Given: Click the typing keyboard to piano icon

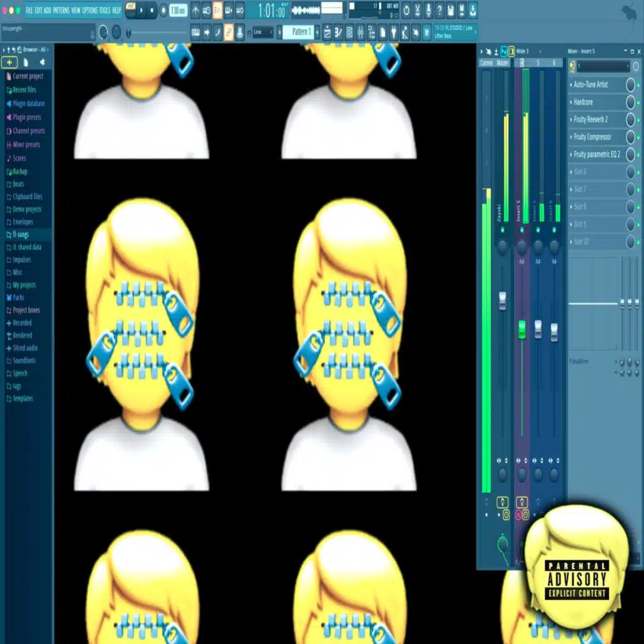Looking at the screenshot, I should click(196, 33).
